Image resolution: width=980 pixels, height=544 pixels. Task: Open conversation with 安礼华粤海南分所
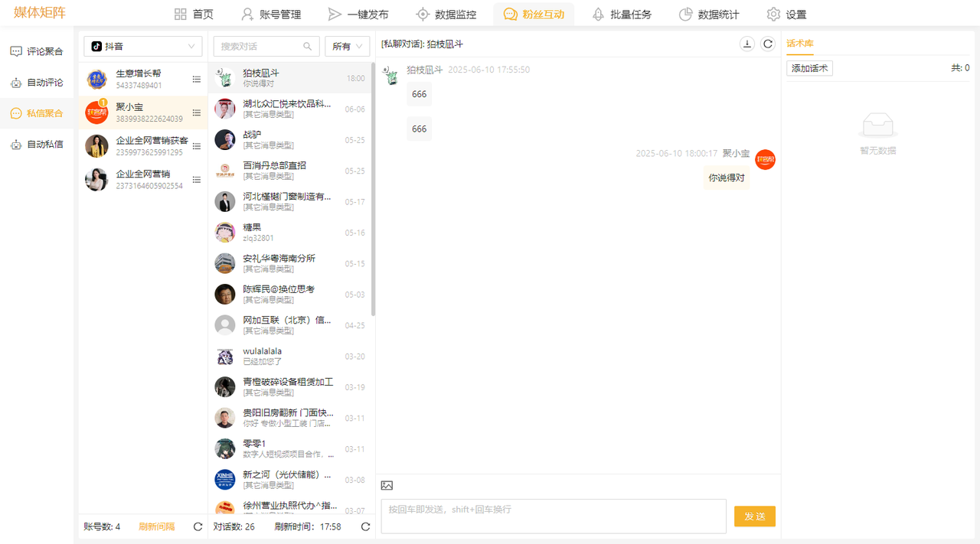click(291, 263)
